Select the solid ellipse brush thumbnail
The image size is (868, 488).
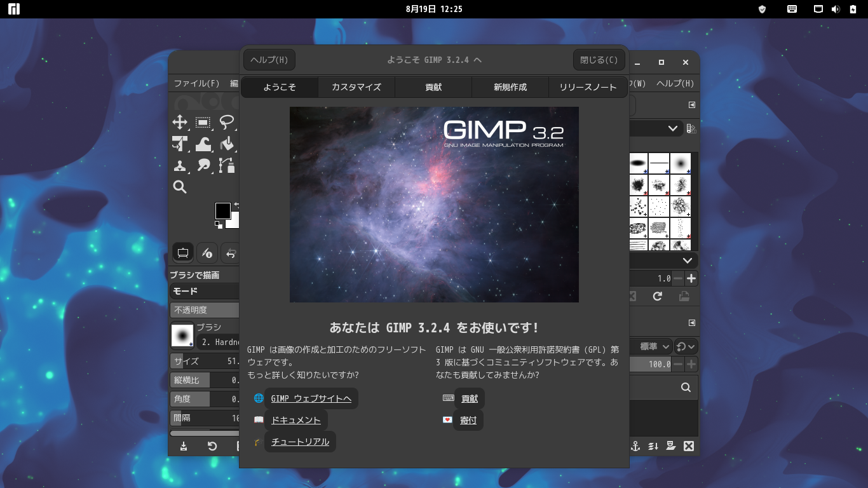638,163
